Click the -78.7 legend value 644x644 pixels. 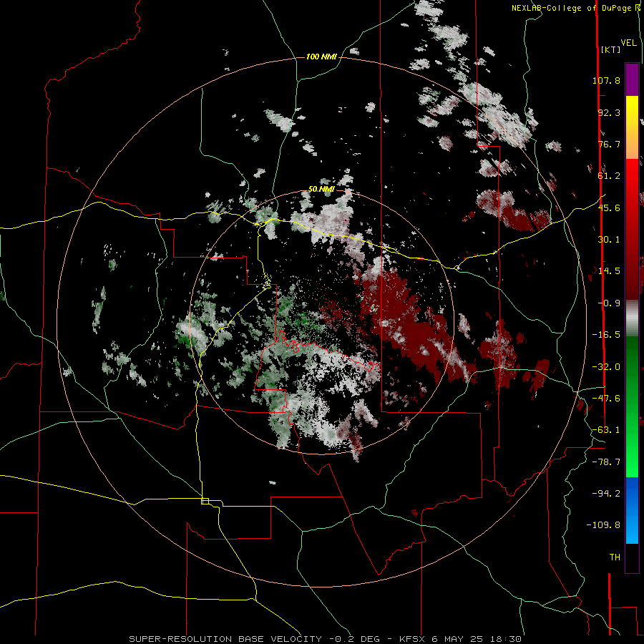(606, 462)
